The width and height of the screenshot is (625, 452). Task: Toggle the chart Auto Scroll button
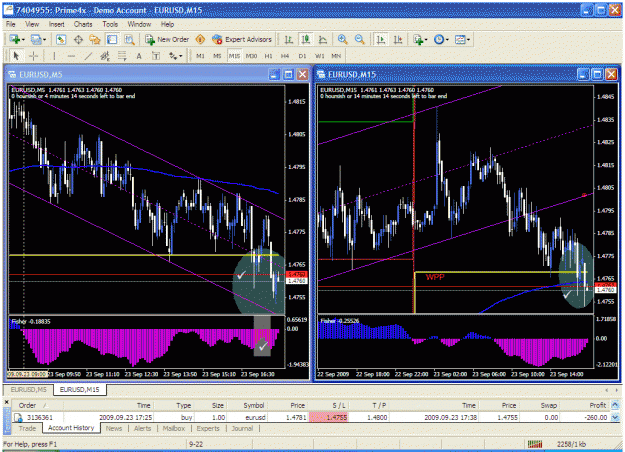(381, 39)
